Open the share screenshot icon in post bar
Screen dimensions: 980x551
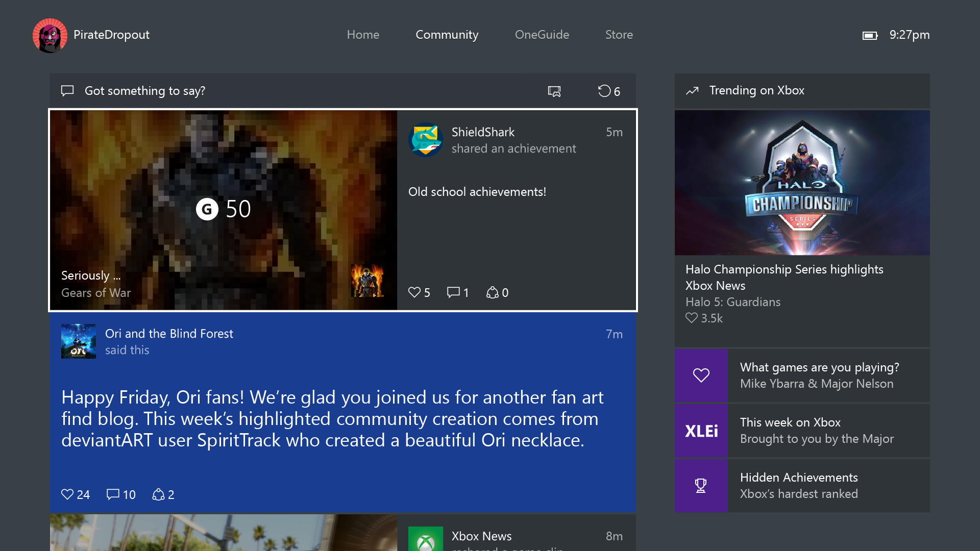554,91
